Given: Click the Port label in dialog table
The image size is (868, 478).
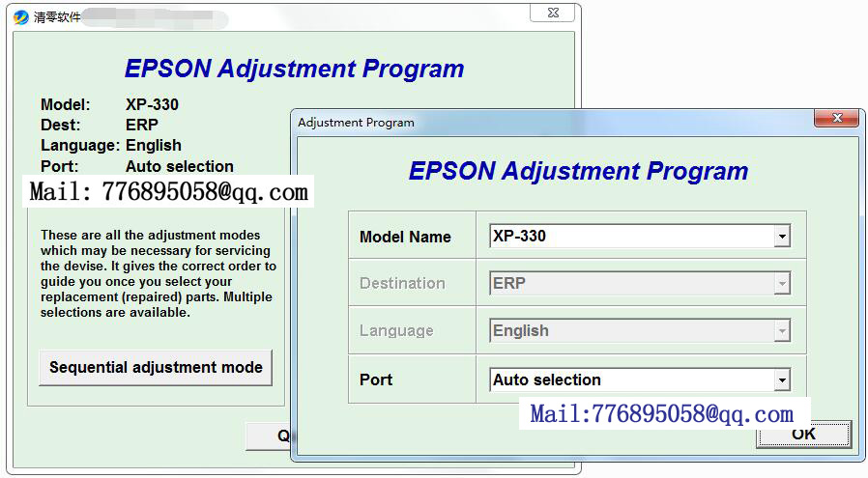Looking at the screenshot, I should click(x=376, y=380).
